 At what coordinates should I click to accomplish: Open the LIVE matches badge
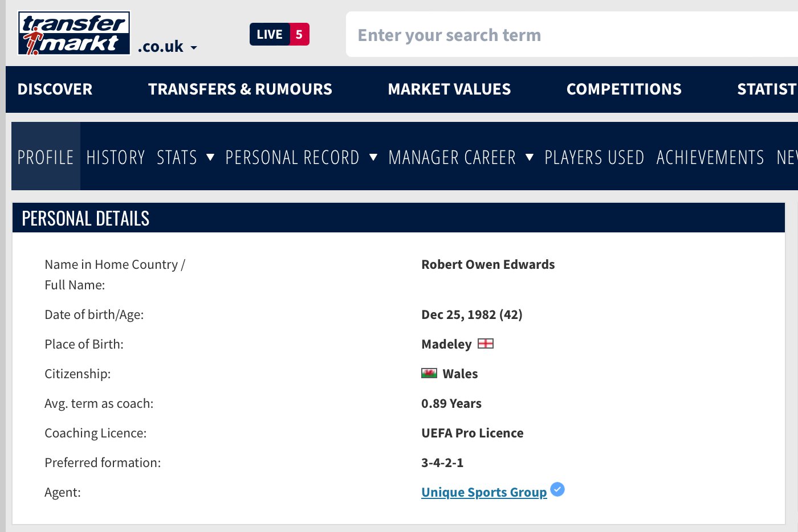[x=270, y=34]
